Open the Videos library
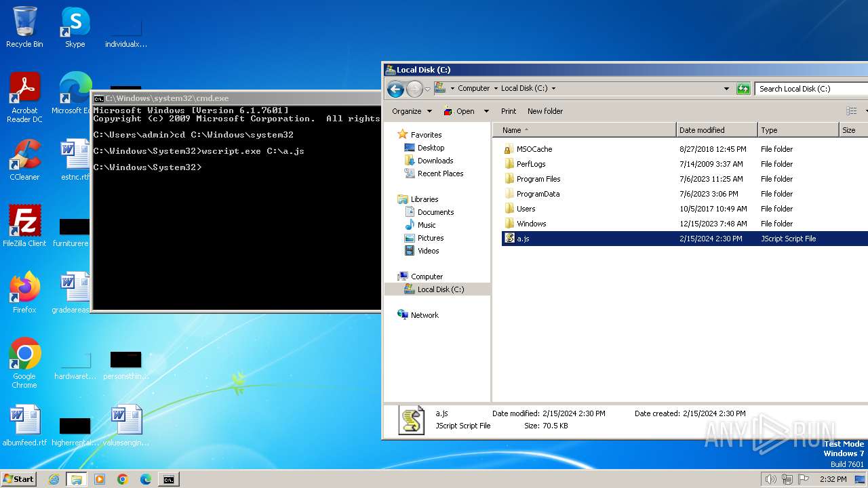The image size is (868, 488). [428, 251]
